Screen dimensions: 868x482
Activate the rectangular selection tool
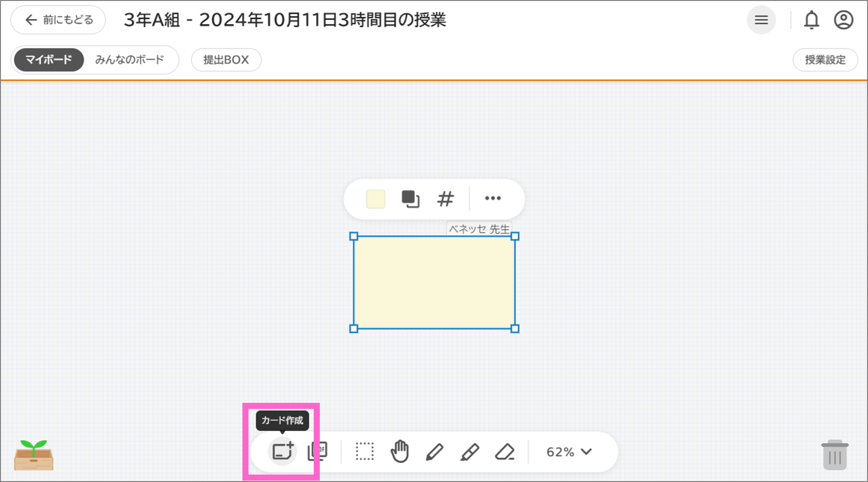coord(365,451)
